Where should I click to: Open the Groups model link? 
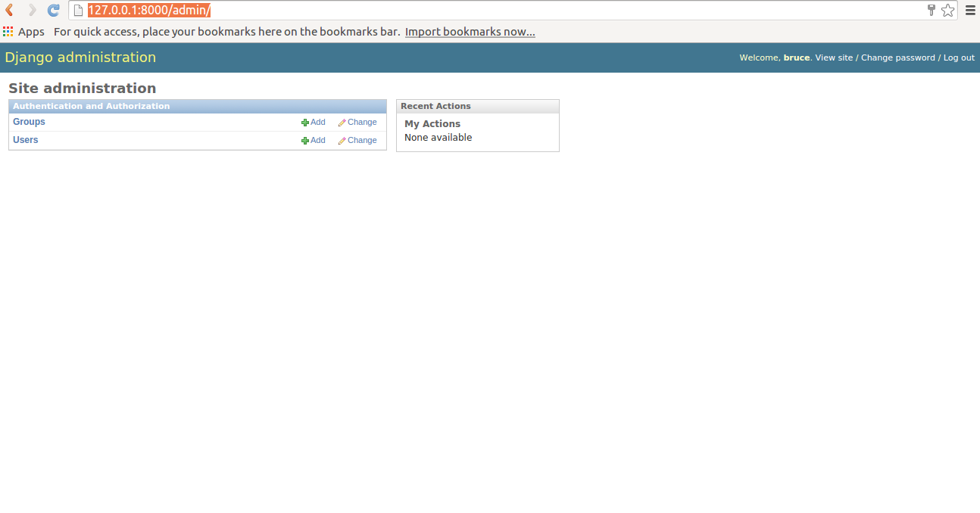[x=29, y=122]
